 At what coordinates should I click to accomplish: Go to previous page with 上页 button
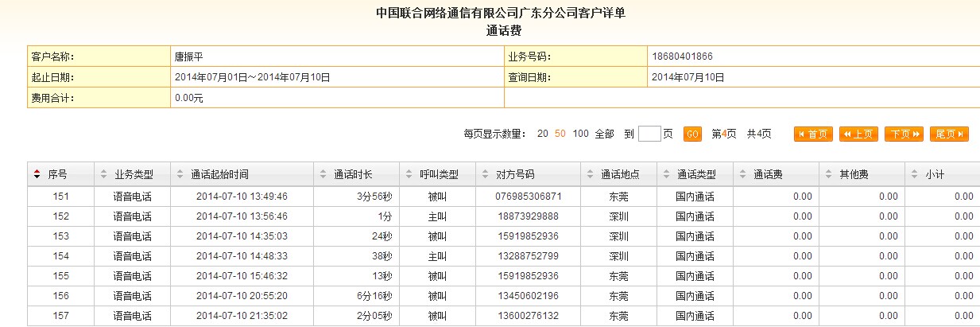pos(858,134)
